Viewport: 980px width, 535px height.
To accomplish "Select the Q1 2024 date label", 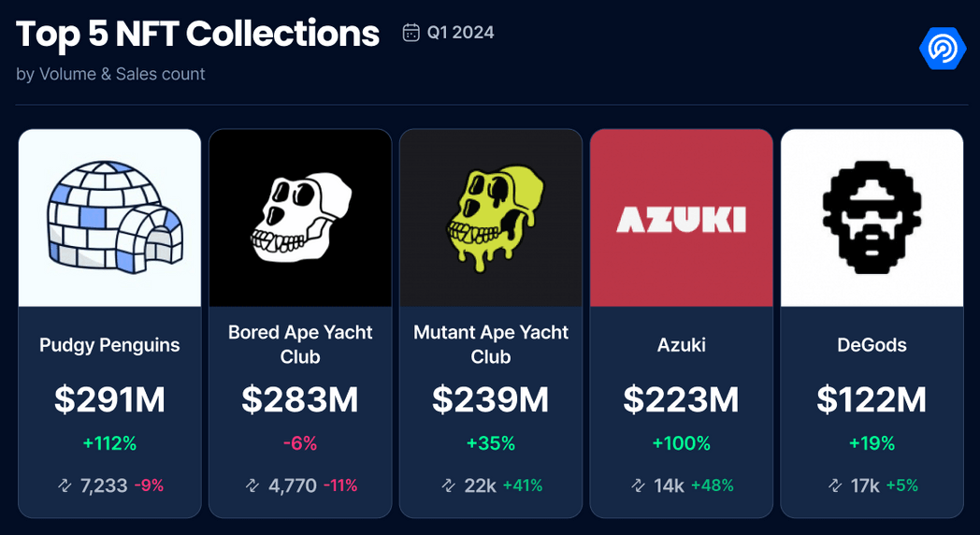I will coord(461,33).
